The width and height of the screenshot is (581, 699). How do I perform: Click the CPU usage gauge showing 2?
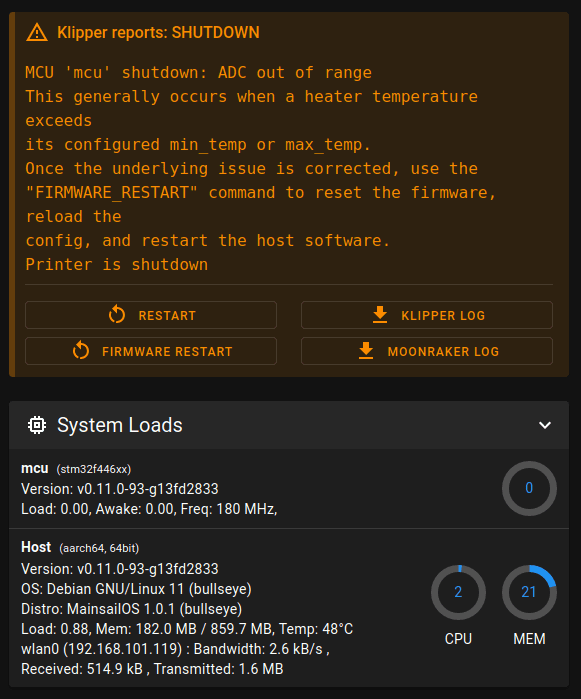458,592
